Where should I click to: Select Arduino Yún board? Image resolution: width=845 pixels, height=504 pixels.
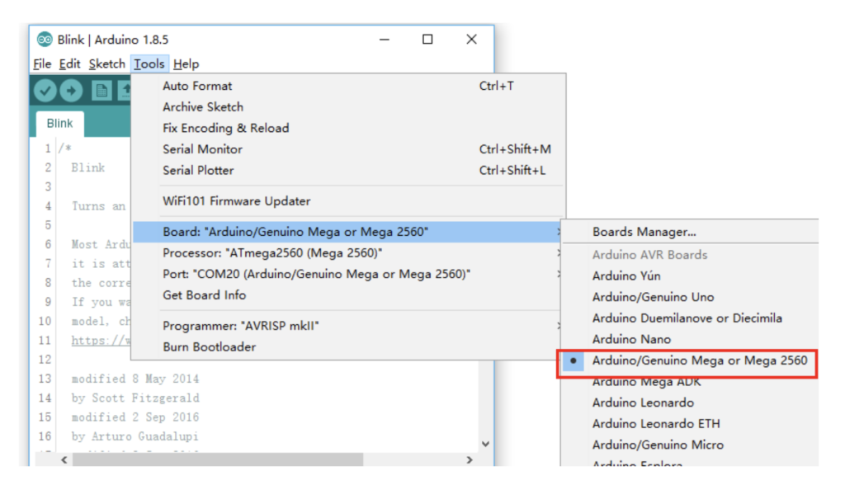tap(690, 276)
